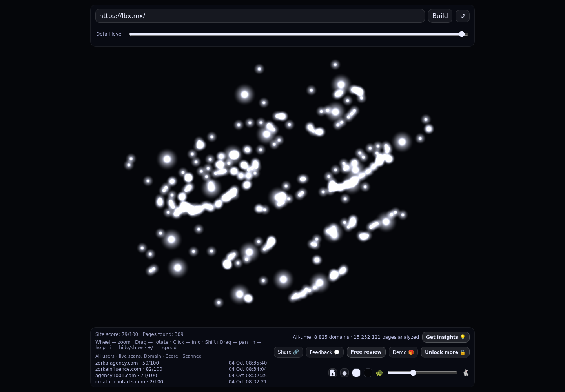
Task: Click the record dot icon button
Action: click(344, 373)
